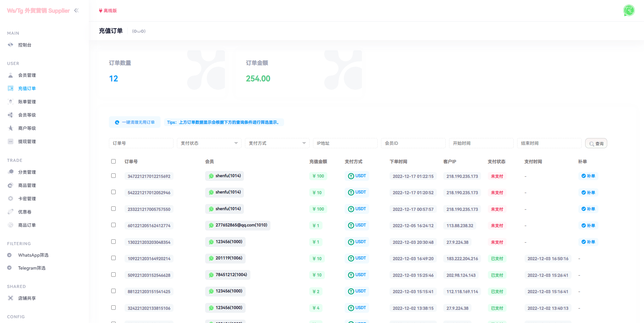
Task: Click the 会员管理 person icon in sidebar
Action: (x=11, y=75)
